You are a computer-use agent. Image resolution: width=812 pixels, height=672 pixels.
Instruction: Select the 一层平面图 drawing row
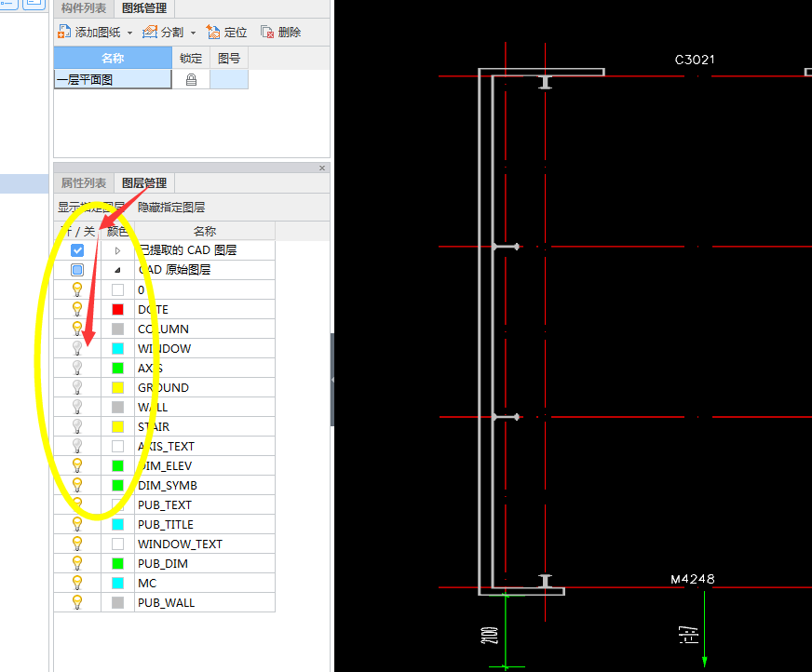pos(113,80)
